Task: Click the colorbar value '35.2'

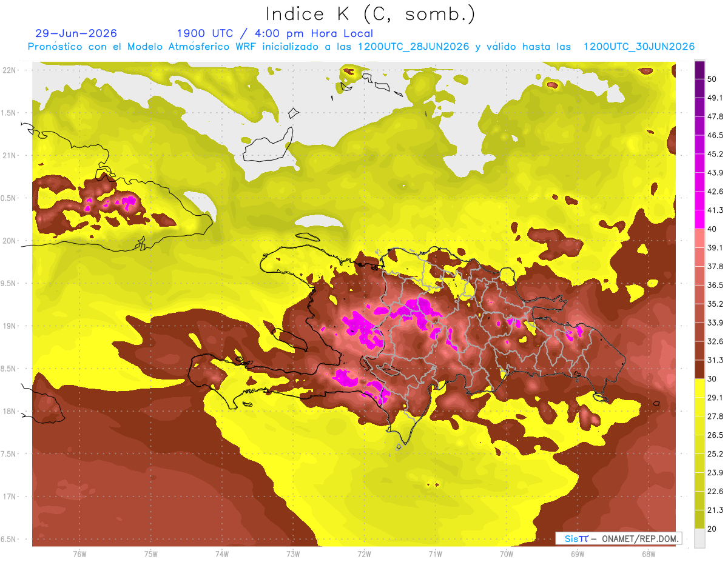Action: (715, 304)
